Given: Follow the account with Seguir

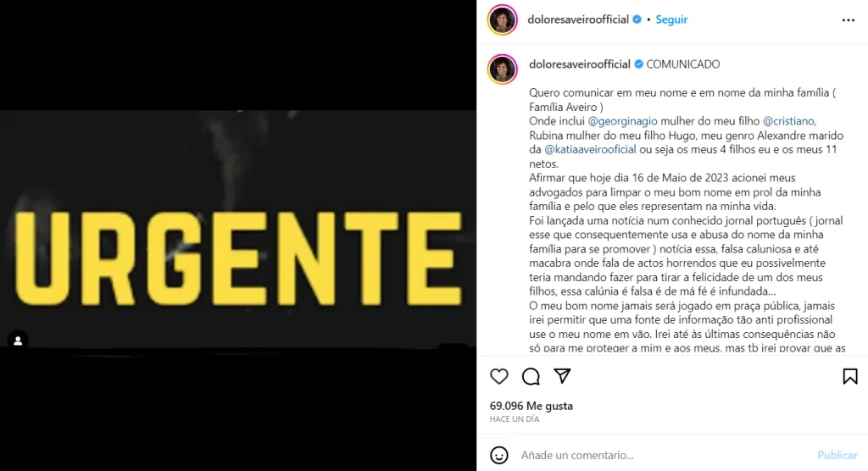Looking at the screenshot, I should coord(671,19).
